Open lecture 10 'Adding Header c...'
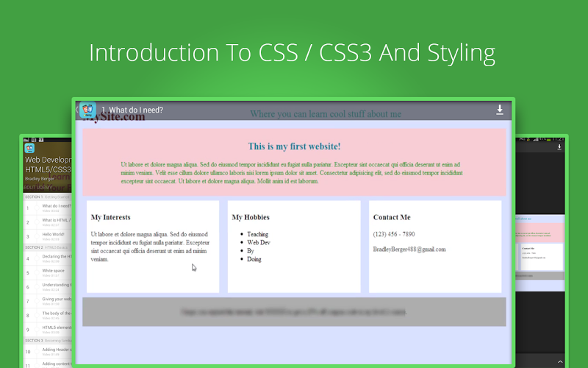Screen dimensions: 588x368 click(x=47, y=352)
